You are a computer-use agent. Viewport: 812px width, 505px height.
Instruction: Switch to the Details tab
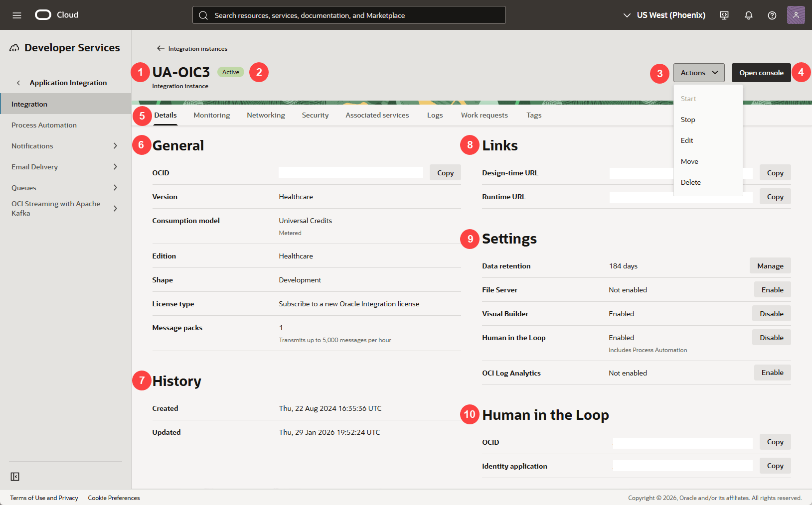tap(165, 115)
